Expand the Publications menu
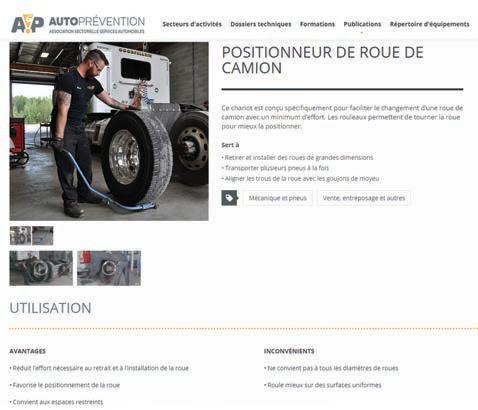This screenshot has width=478, height=410. click(362, 24)
